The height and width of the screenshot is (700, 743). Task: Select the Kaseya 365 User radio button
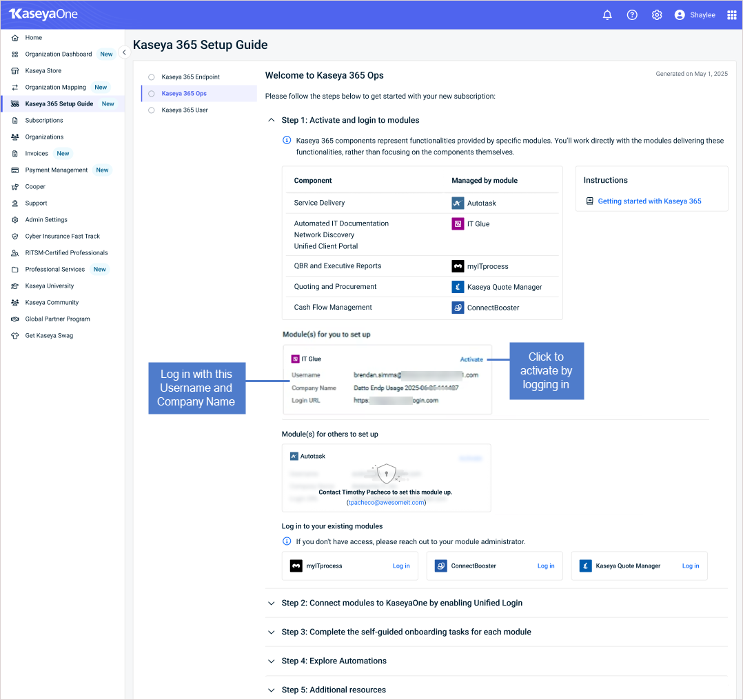(151, 110)
